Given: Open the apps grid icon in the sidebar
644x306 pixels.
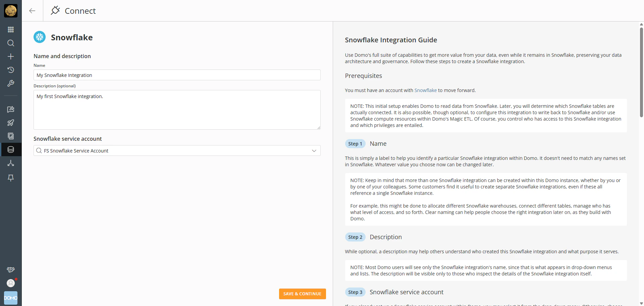Looking at the screenshot, I should (x=11, y=30).
